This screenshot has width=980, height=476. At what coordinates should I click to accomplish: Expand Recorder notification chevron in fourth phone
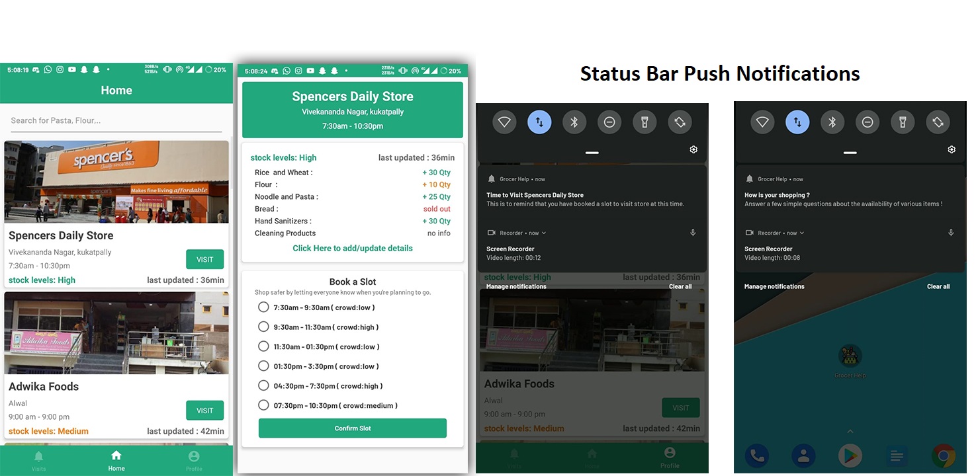[802, 233]
